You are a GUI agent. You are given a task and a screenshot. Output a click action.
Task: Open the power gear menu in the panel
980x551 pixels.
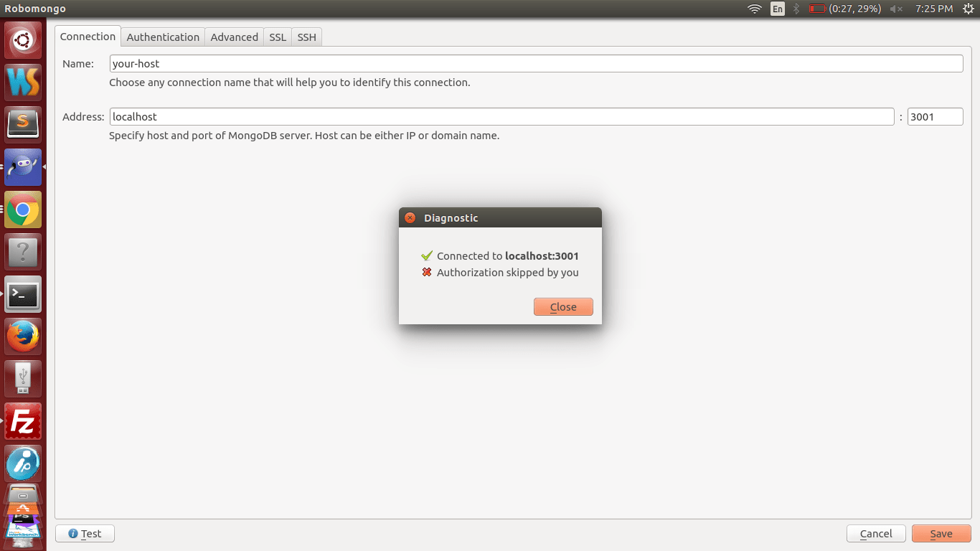pos(968,9)
